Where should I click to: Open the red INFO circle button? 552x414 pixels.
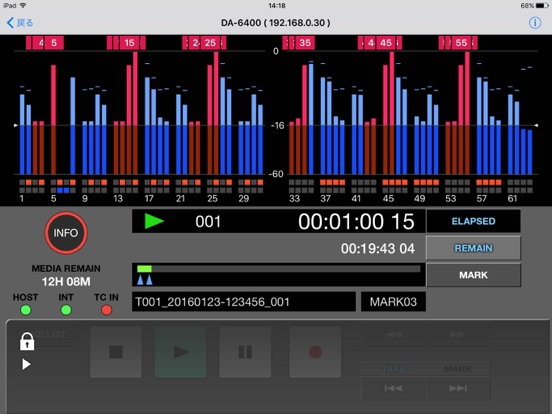(66, 233)
